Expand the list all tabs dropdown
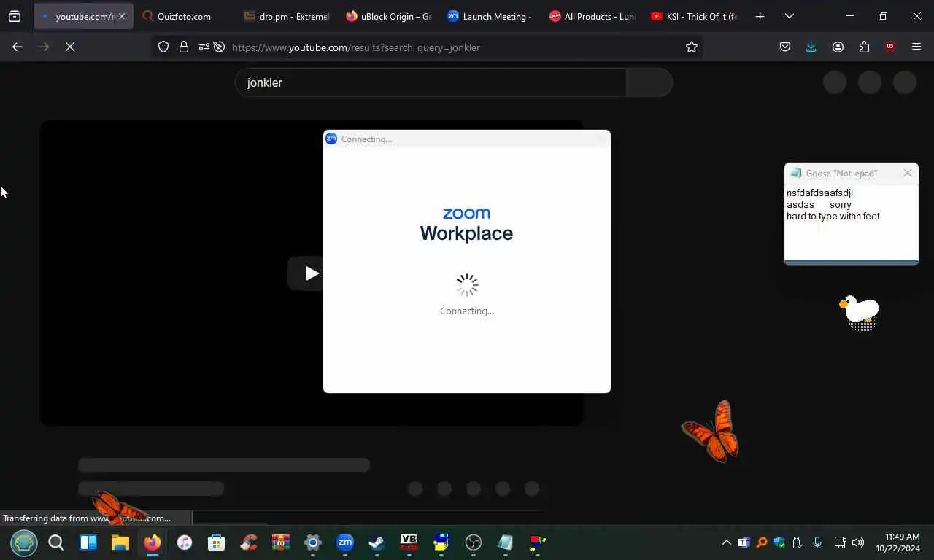The image size is (934, 560). click(789, 16)
